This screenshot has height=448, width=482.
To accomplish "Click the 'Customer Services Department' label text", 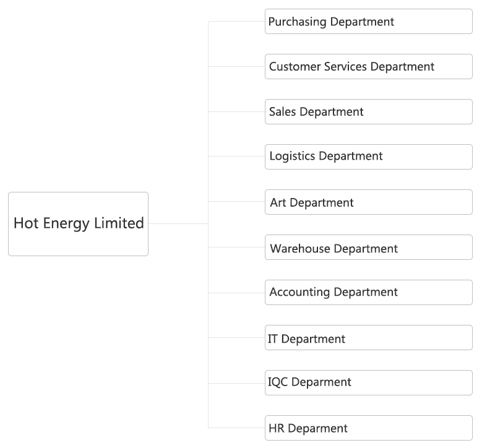I will [x=351, y=67].
